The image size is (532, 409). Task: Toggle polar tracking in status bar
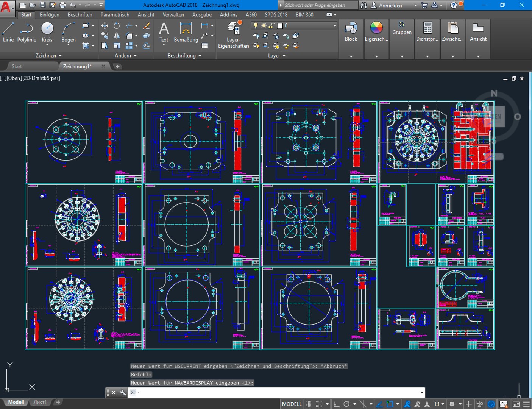click(346, 404)
